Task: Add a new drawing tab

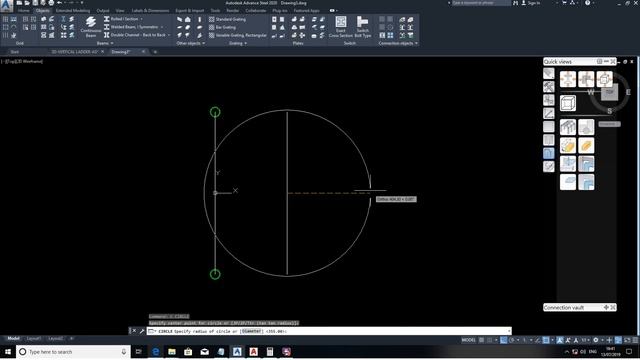Action: [155, 52]
